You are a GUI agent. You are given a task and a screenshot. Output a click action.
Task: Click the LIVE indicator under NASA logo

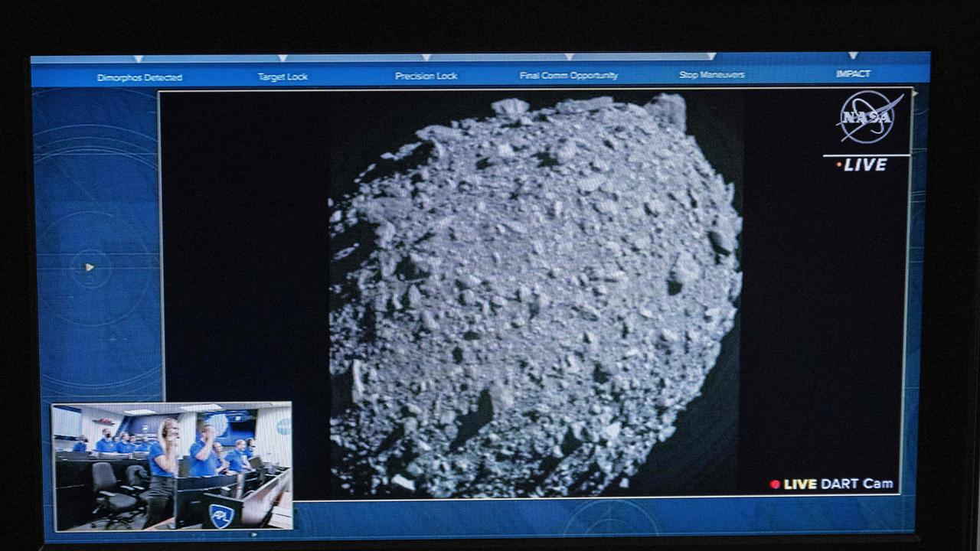pos(862,165)
